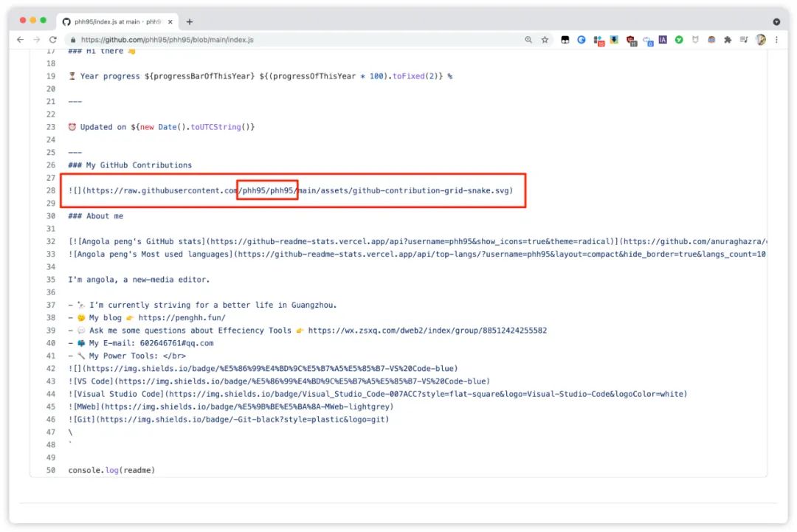Click the raw.githubusercontent.com snake svg line
This screenshot has width=797, height=532.
pos(291,190)
